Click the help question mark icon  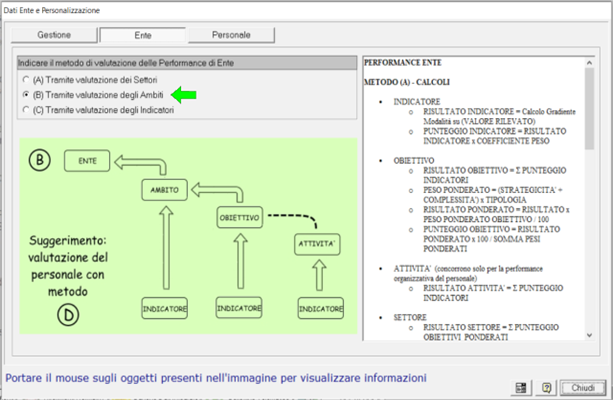click(546, 386)
